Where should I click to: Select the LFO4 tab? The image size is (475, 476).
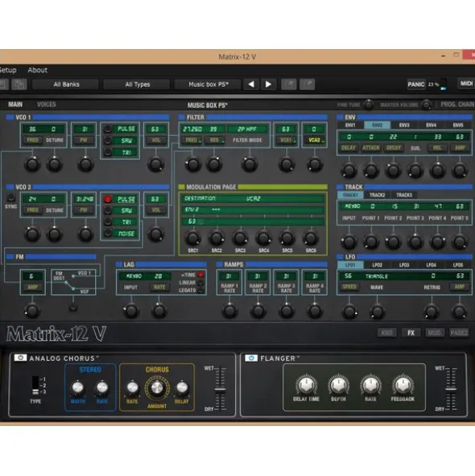click(431, 265)
